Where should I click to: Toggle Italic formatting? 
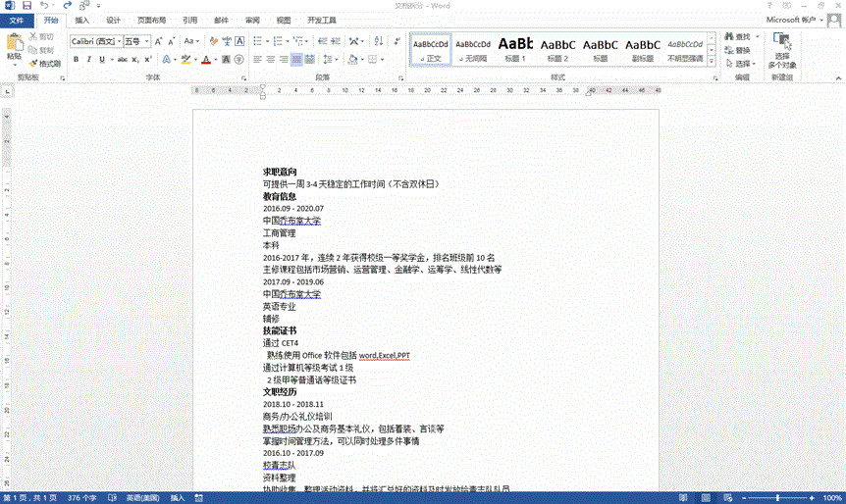[88, 60]
